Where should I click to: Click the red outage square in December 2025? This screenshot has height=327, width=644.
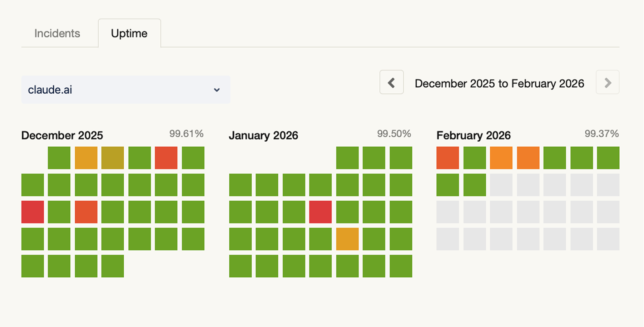[33, 212]
